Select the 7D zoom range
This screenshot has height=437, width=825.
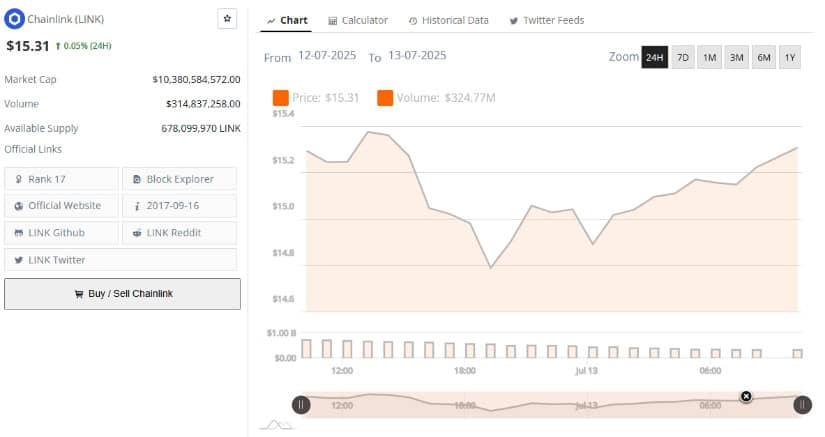683,57
